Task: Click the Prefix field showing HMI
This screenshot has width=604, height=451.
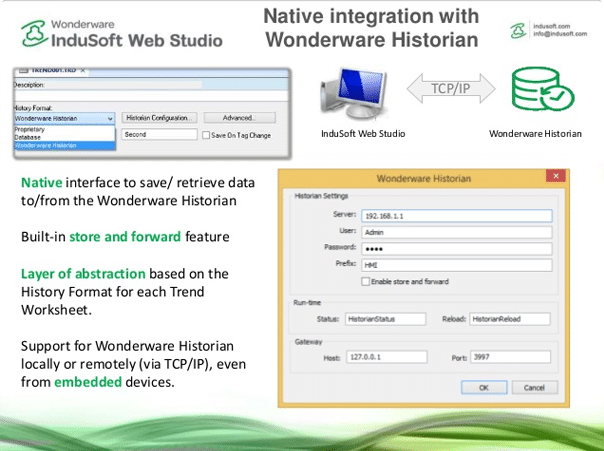Action: pos(456,265)
